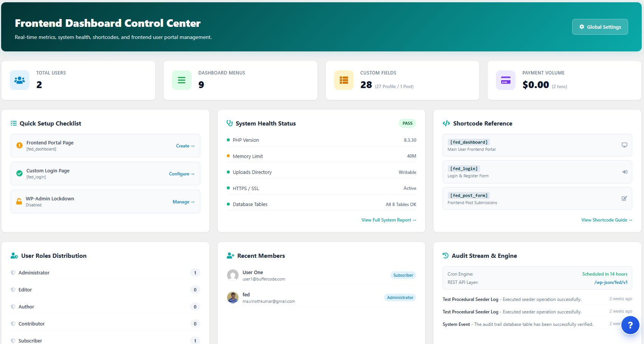Click the fed member's avatar photo
644x344 pixels.
tap(233, 298)
